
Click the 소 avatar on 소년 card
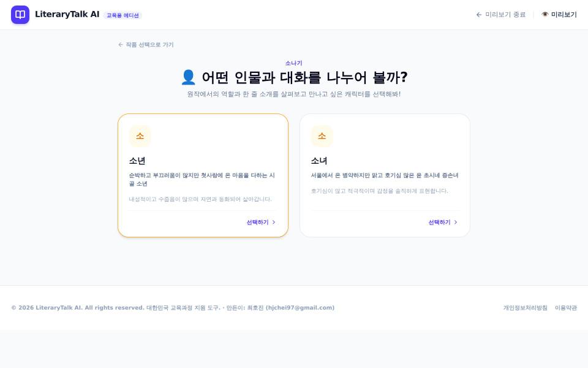tap(140, 136)
